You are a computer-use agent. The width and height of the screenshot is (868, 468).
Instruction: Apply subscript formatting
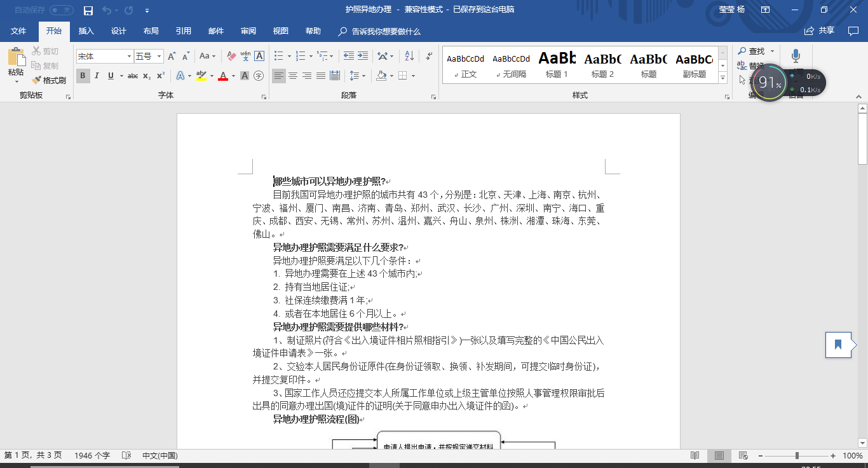tap(147, 76)
